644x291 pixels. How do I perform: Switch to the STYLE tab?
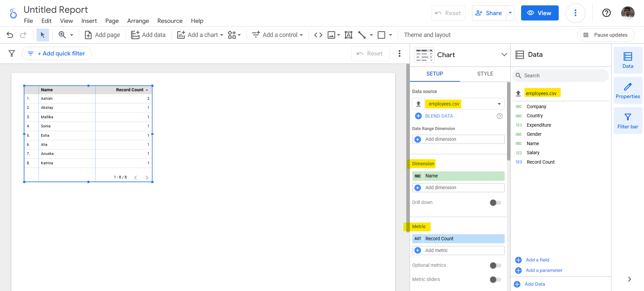[x=485, y=74]
